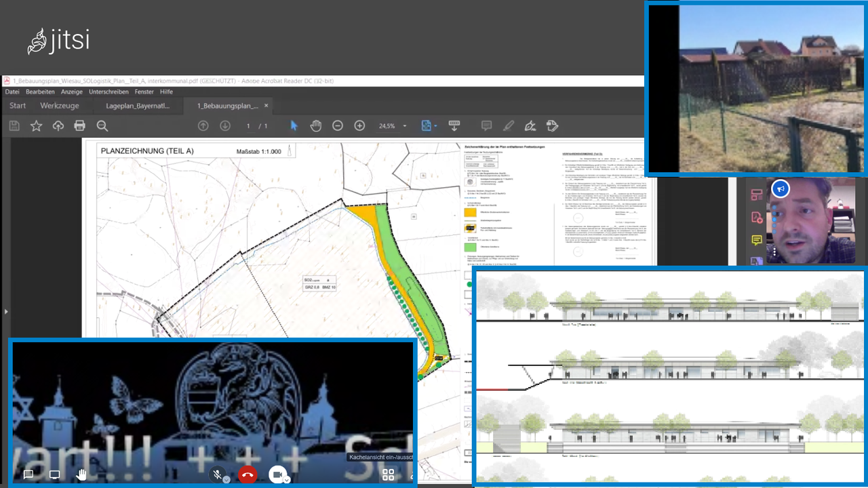Open the Anzeige menu

coord(71,91)
